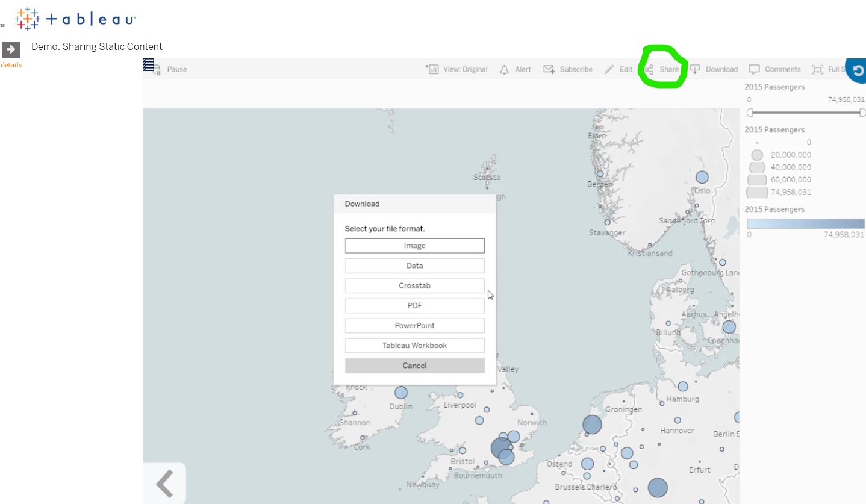This screenshot has width=866, height=504.
Task: Click the Hamburg airport circle on map
Action: tap(683, 386)
